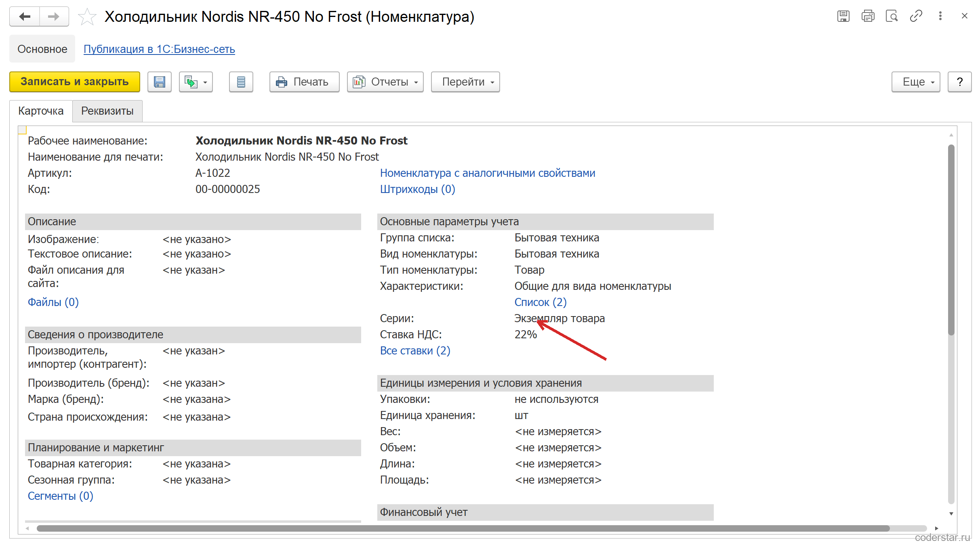The image size is (980, 547).
Task: Open the Еще menu
Action: click(916, 82)
